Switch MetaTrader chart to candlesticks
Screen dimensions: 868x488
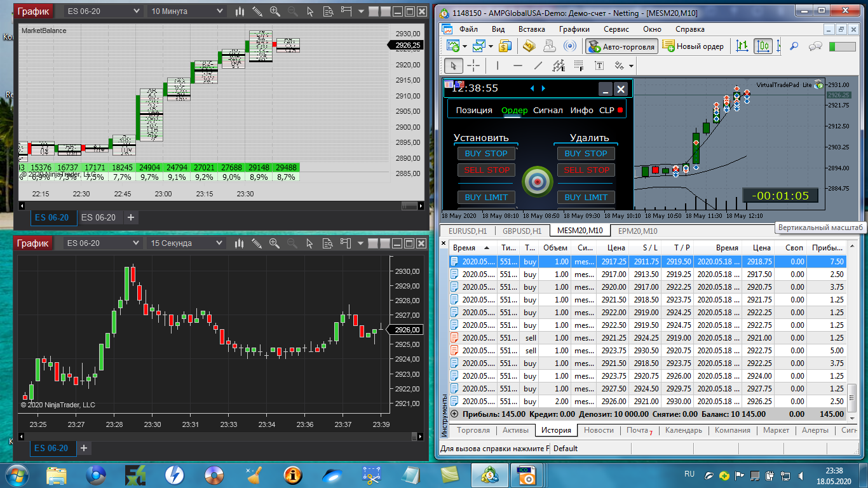[x=763, y=46]
